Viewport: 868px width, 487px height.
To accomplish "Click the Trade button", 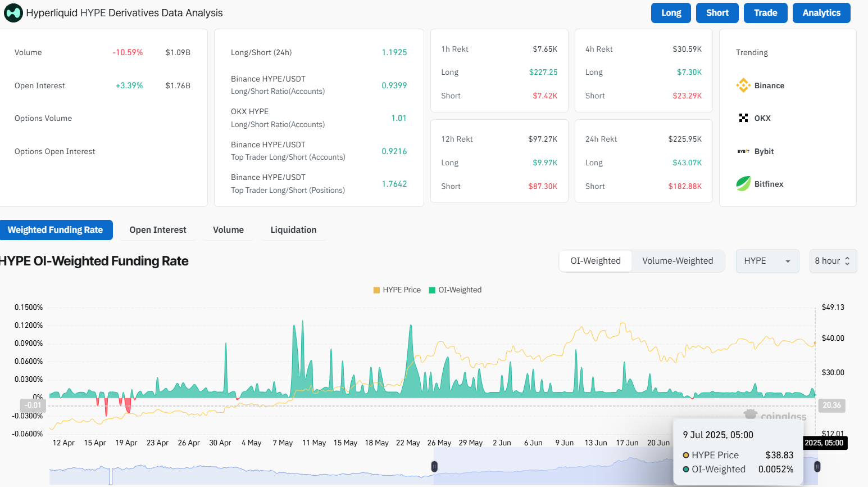I will click(765, 13).
